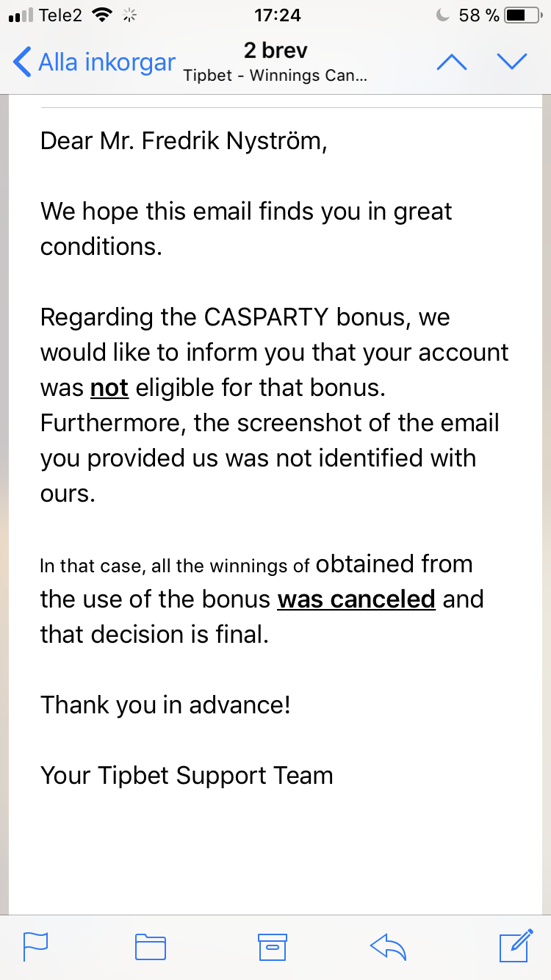Tap the Wi-Fi icon in status bar
This screenshot has width=551, height=980.
(104, 15)
